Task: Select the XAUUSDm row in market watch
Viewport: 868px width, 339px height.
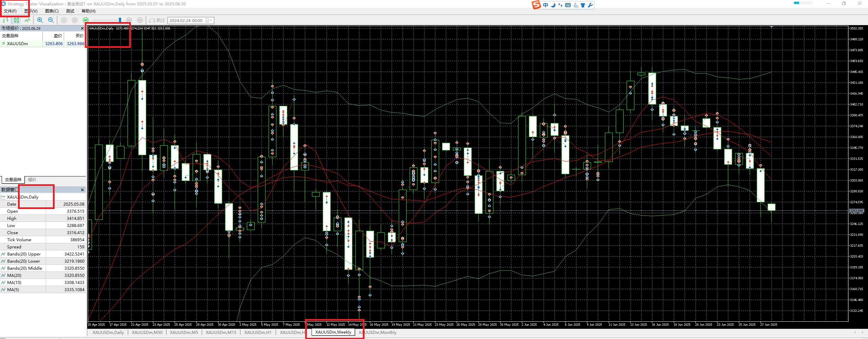Action: (43, 44)
